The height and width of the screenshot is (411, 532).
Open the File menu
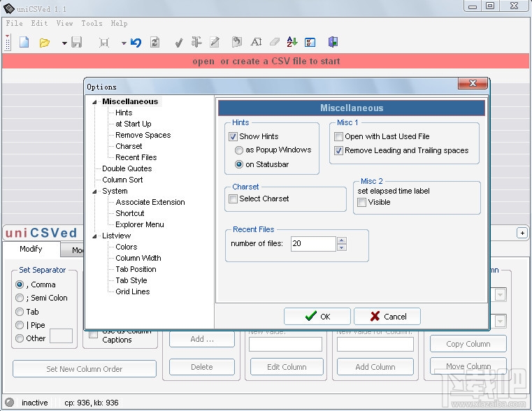click(14, 23)
